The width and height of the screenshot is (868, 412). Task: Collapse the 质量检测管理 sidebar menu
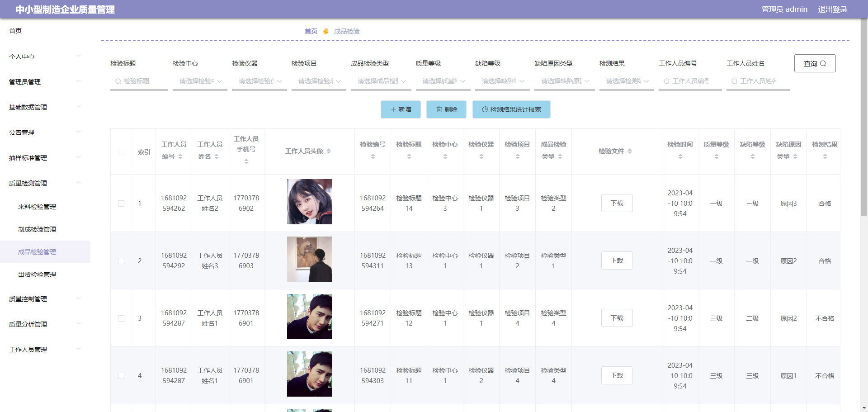tap(45, 183)
